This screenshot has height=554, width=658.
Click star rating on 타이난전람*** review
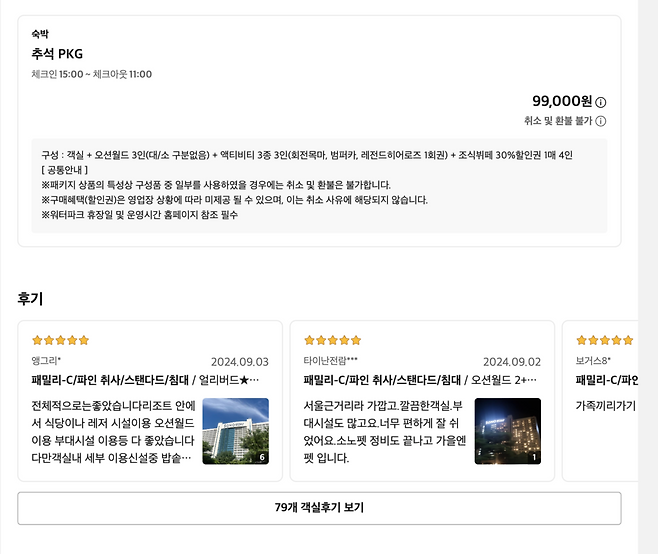click(332, 341)
